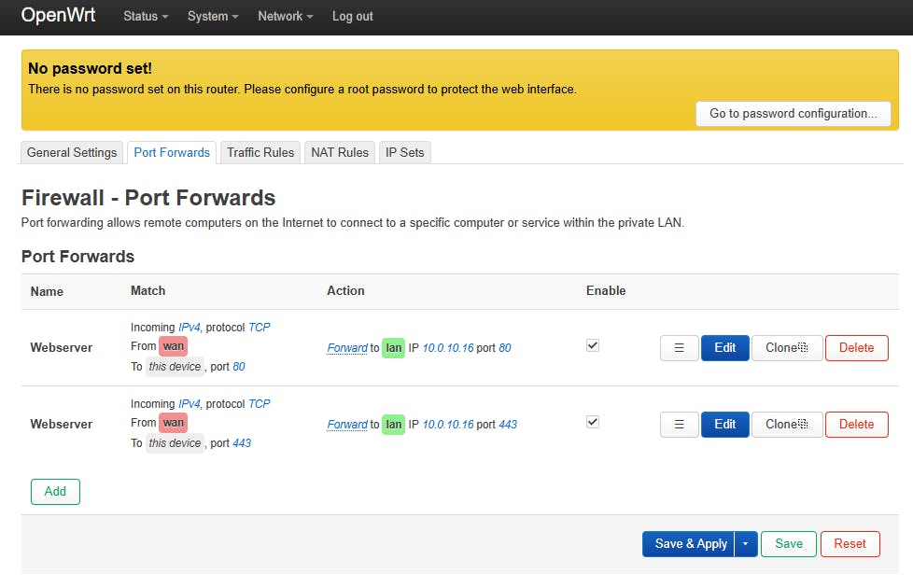Screen dimensions: 913x588
Task: Click the drag handle icon for port 443 rule
Action: [679, 425]
